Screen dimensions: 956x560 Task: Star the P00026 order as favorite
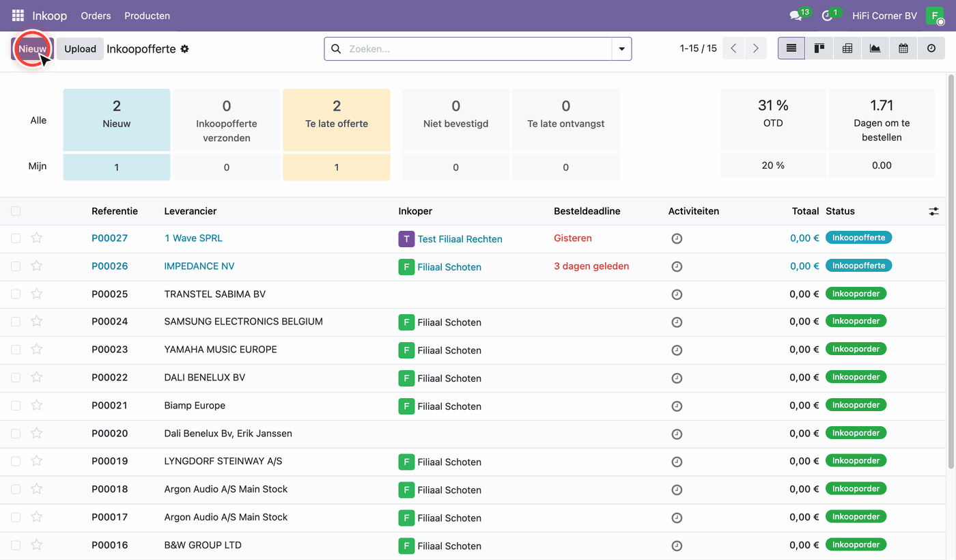pos(37,266)
